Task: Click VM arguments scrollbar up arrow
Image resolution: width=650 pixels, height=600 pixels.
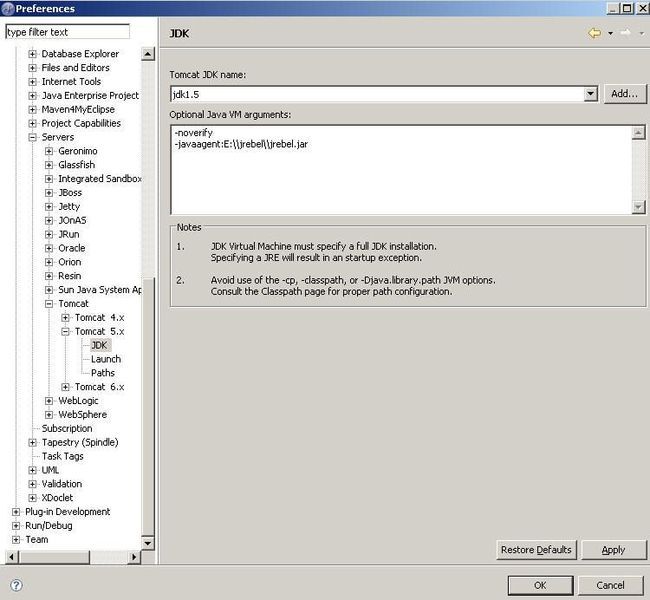Action: click(x=638, y=133)
